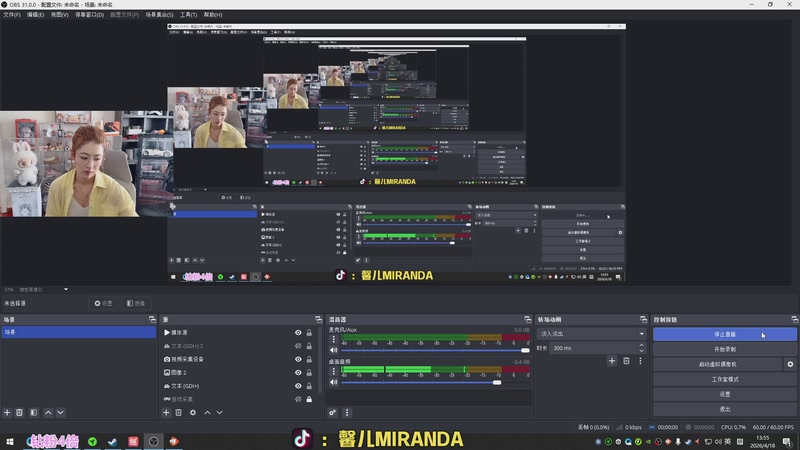
Task: Lock the 视频采集设备 source
Action: (x=309, y=359)
